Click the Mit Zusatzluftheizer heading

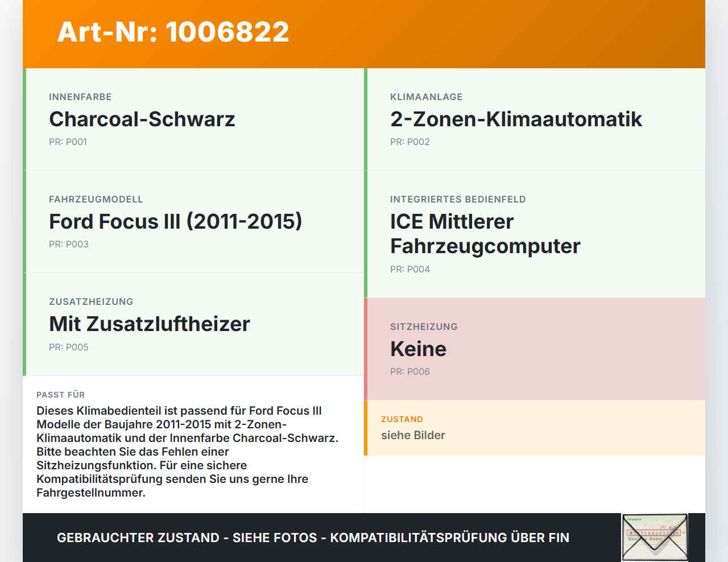click(150, 324)
